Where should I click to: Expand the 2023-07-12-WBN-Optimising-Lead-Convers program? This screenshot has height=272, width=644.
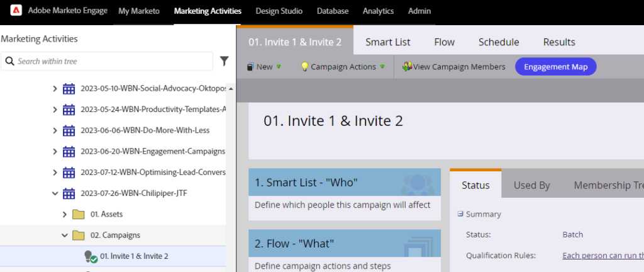[55, 172]
